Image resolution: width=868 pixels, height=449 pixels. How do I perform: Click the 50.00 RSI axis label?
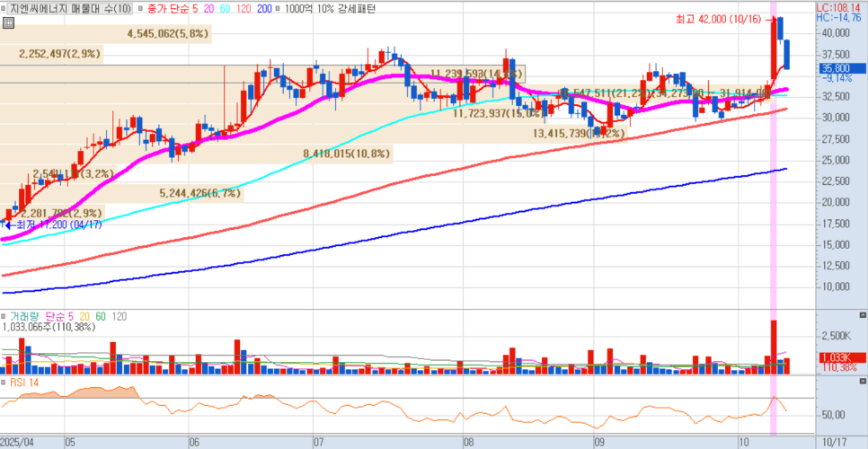[833, 415]
